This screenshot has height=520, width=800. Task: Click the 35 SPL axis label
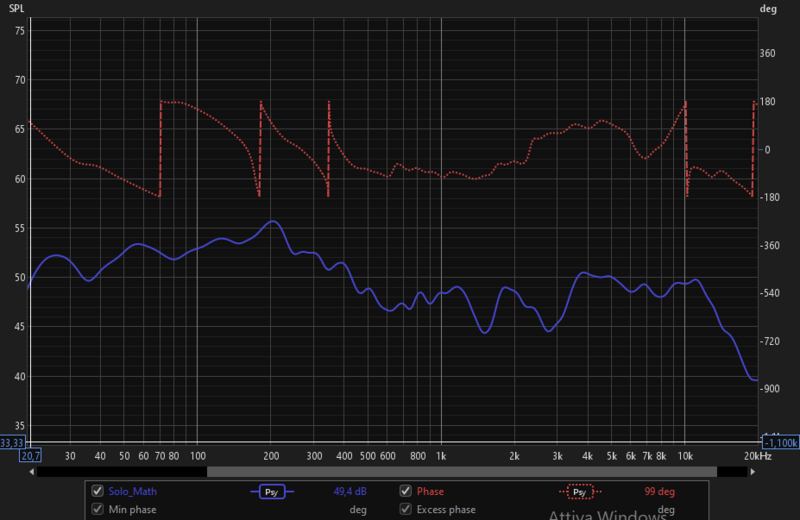pyautogui.click(x=20, y=426)
